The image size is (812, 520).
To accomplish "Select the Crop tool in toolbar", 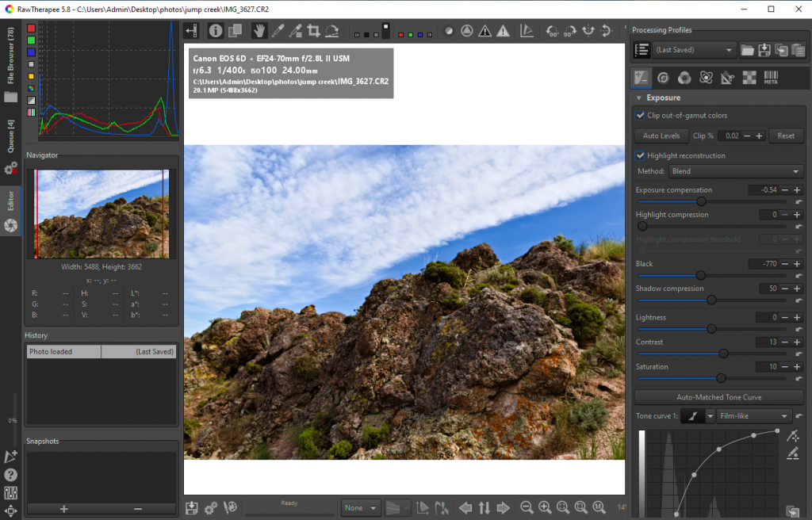I will (x=313, y=31).
